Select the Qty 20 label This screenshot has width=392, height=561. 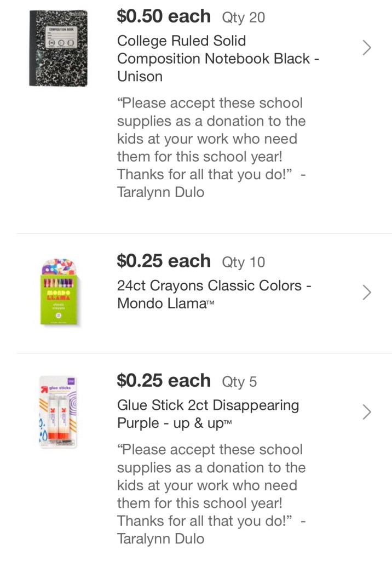click(243, 18)
